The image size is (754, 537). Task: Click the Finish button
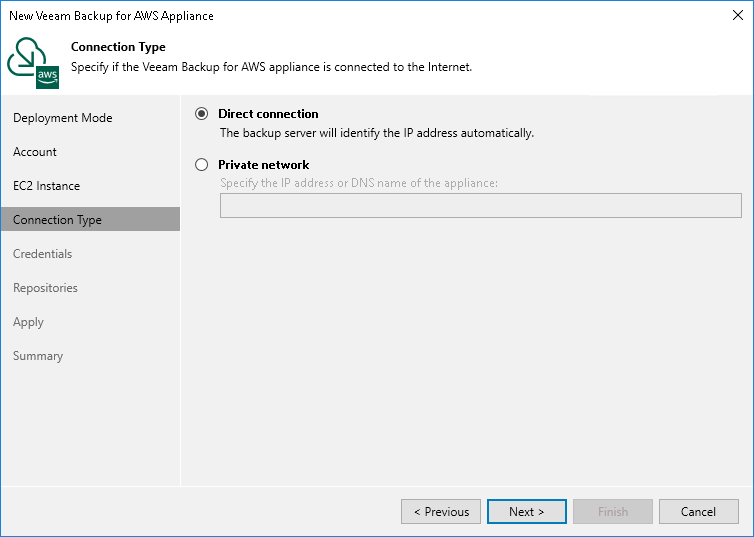(x=612, y=512)
